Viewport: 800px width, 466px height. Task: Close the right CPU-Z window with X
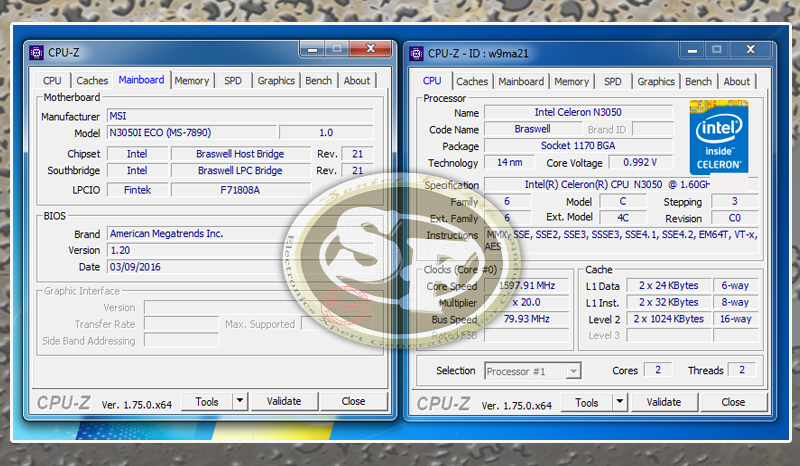(x=751, y=50)
